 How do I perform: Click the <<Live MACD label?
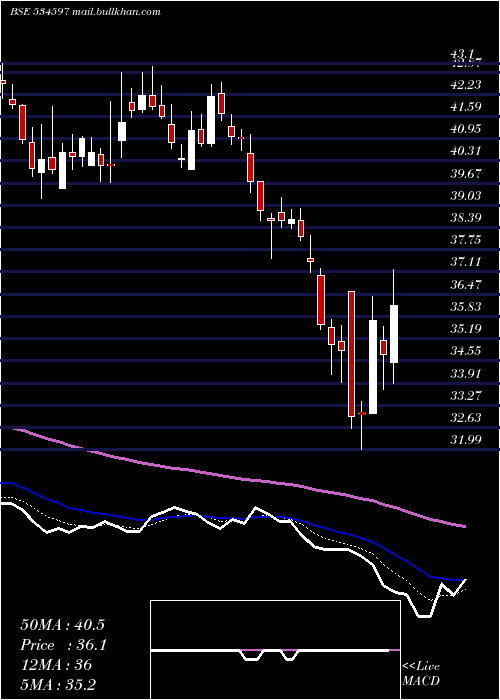pyautogui.click(x=421, y=673)
